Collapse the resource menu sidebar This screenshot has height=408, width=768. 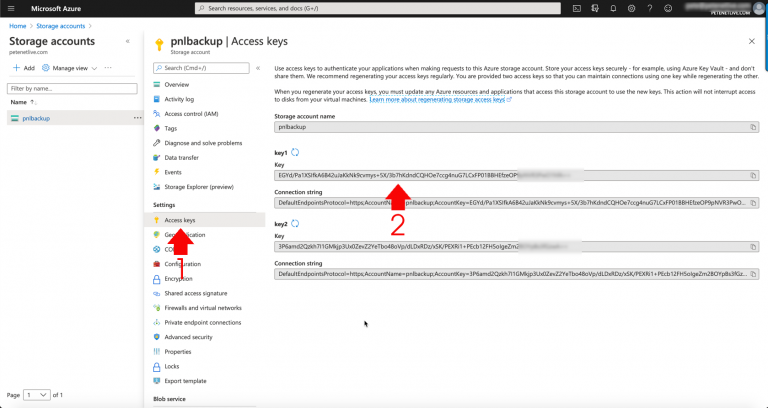[x=258, y=68]
